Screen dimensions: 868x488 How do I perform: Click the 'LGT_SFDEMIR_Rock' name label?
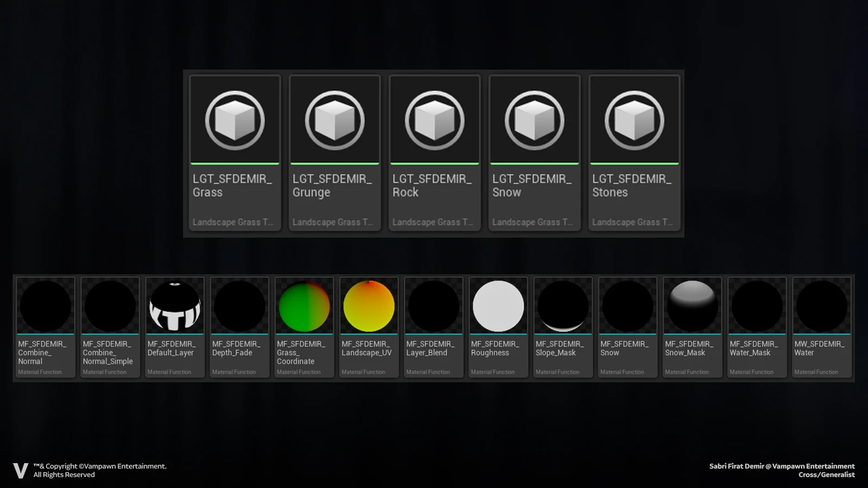432,185
